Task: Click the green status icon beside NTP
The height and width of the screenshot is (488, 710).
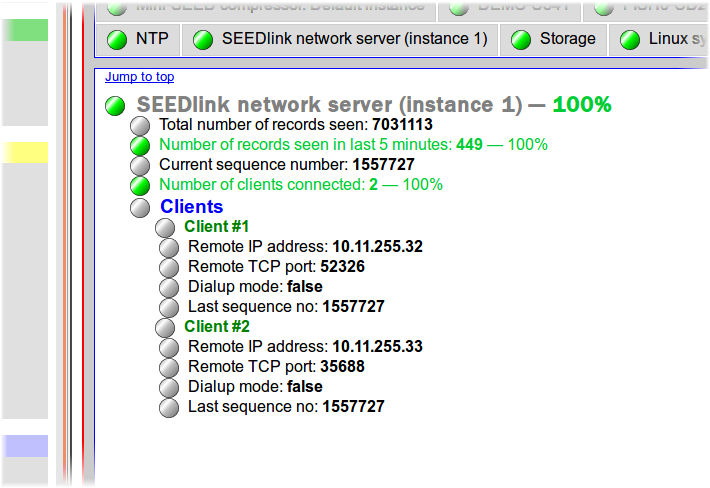Action: 117,40
